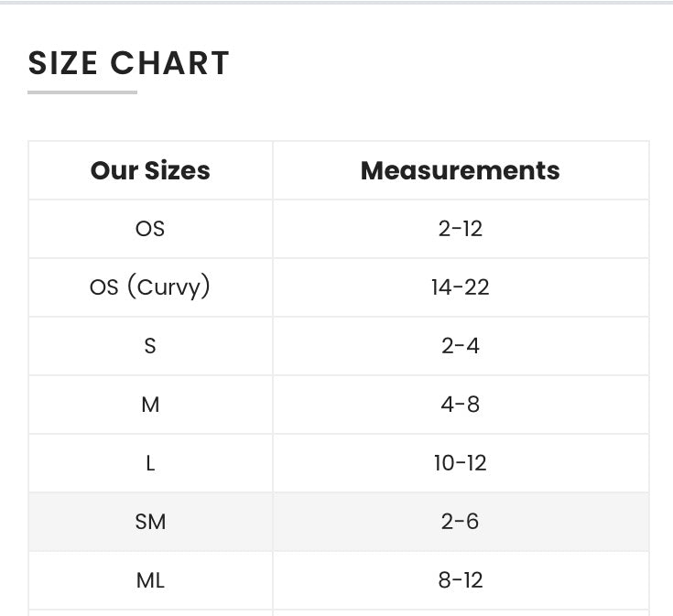Select the 2-4 measurement cell
This screenshot has width=673, height=616.
(x=460, y=346)
